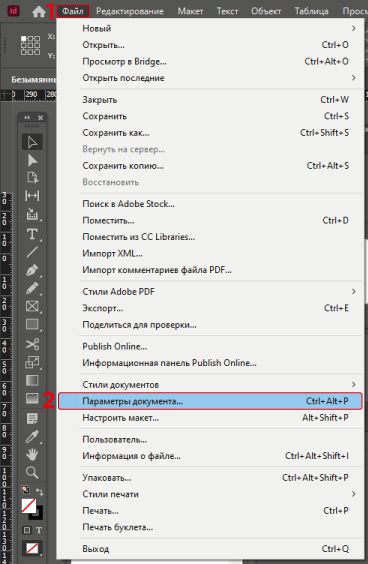Choose Экспорт... menu item
The width and height of the screenshot is (368, 564).
(210, 308)
